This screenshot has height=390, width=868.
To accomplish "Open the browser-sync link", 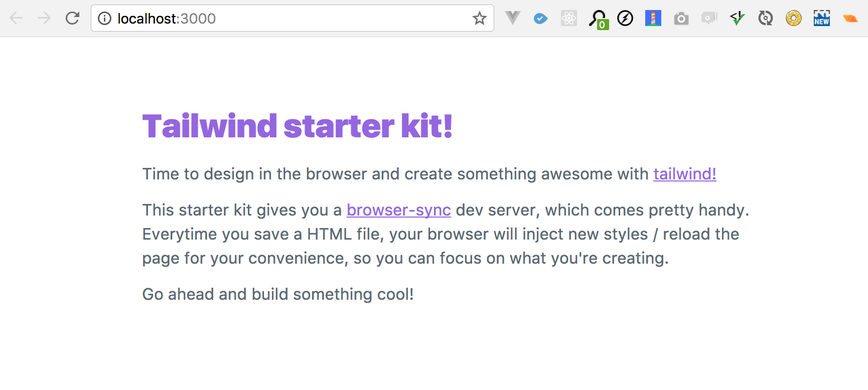I will pyautogui.click(x=398, y=210).
